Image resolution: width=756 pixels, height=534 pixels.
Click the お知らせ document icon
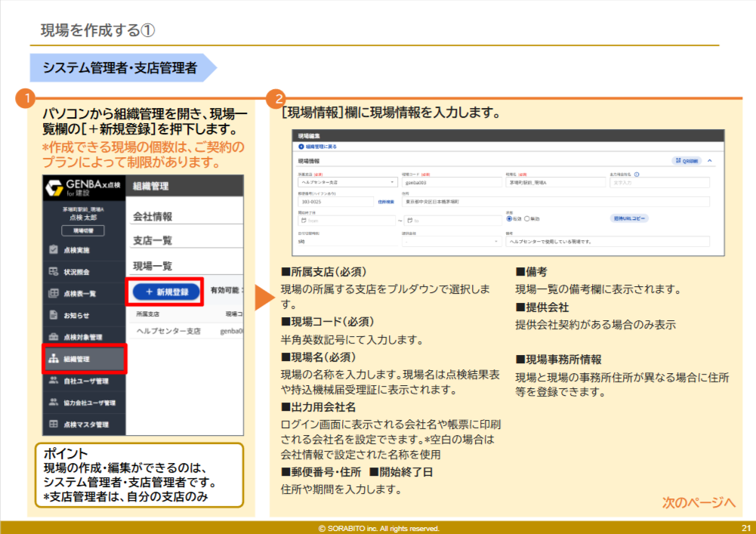[54, 315]
